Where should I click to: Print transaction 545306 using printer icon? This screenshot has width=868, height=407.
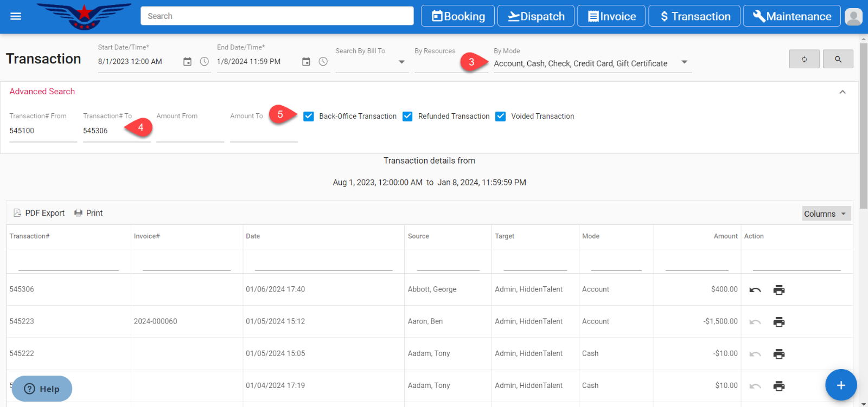778,290
